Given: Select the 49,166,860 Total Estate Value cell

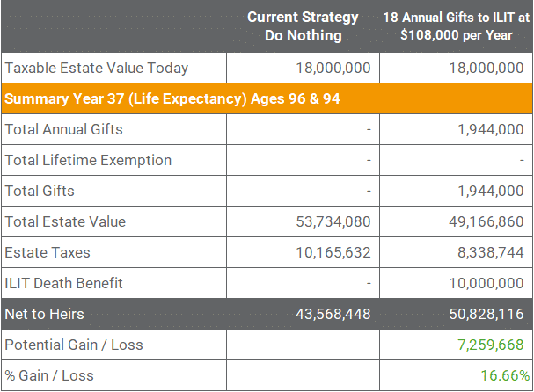Looking at the screenshot, I should (x=486, y=221).
